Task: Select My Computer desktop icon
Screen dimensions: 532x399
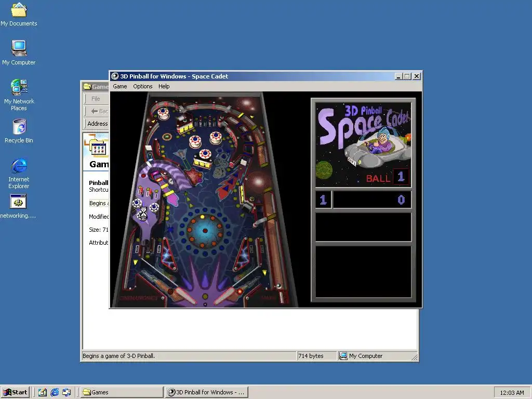Action: tap(19, 52)
